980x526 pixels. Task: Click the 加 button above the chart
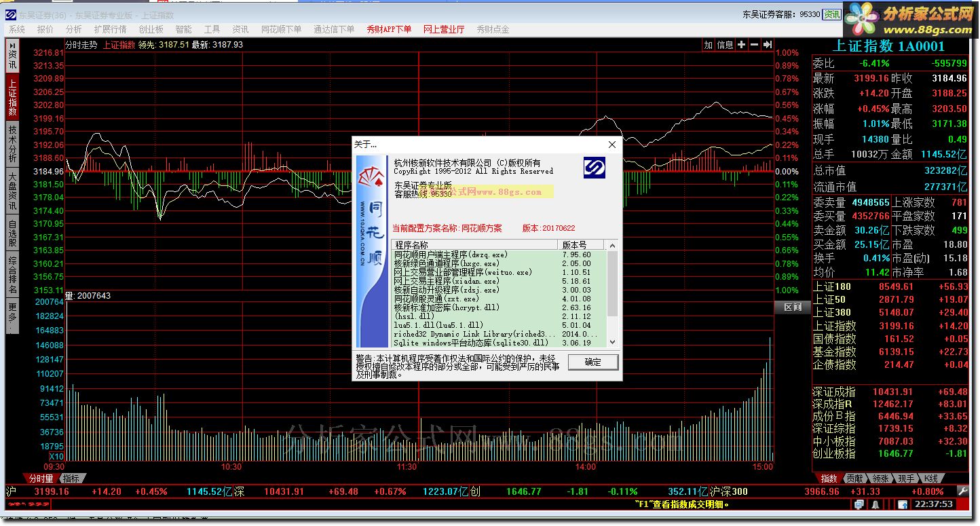[x=709, y=45]
